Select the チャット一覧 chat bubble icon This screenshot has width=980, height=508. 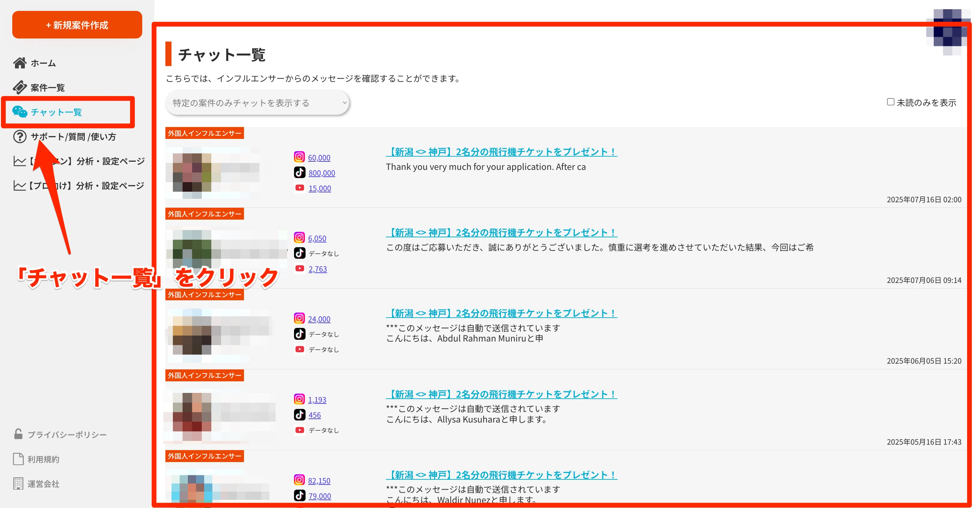point(20,112)
